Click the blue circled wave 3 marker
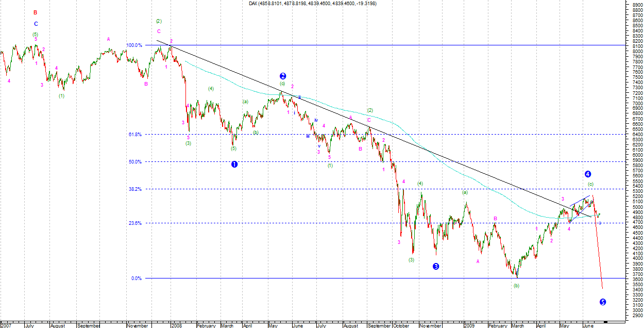 (436, 266)
